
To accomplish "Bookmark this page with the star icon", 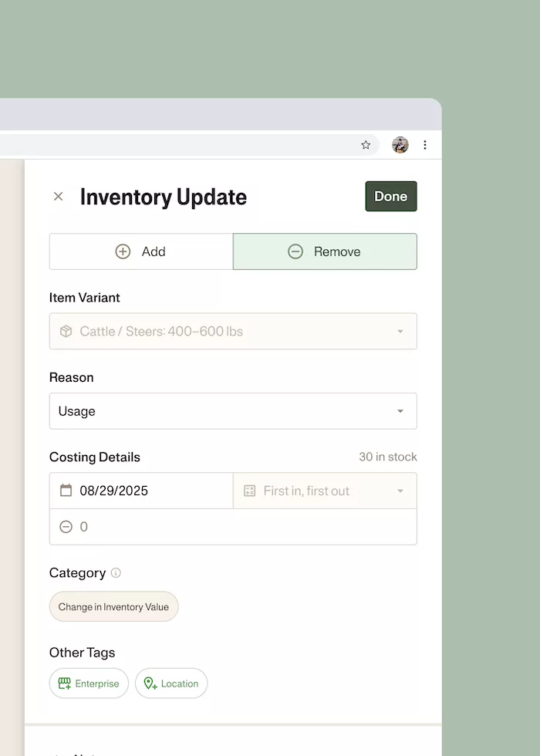I will point(366,145).
